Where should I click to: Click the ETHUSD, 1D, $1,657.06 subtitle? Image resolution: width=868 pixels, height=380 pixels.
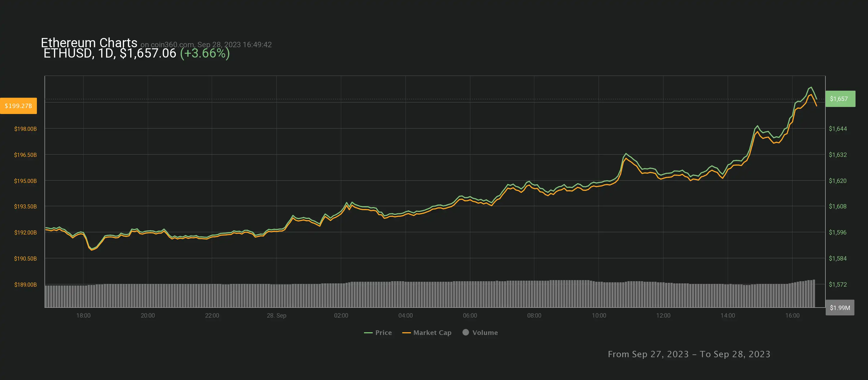tap(110, 53)
